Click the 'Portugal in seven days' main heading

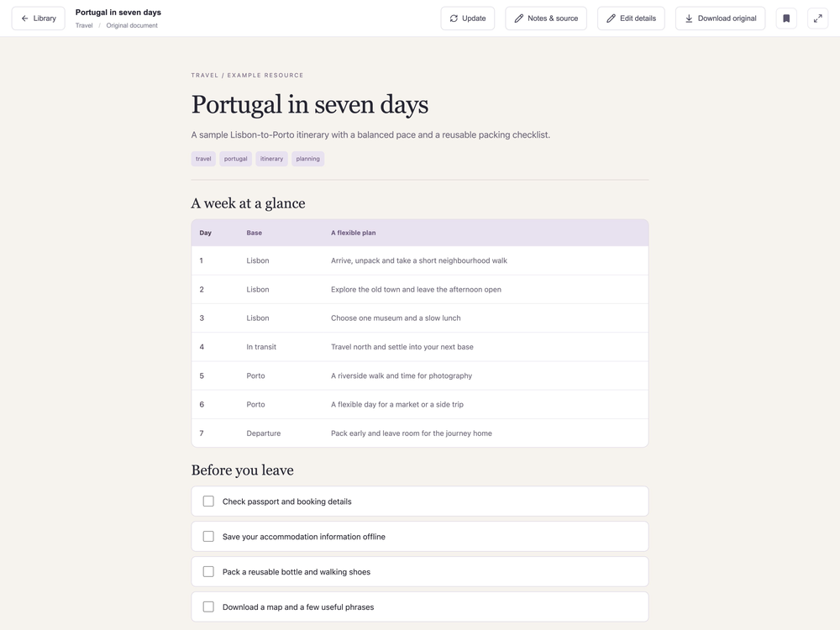pyautogui.click(x=310, y=104)
